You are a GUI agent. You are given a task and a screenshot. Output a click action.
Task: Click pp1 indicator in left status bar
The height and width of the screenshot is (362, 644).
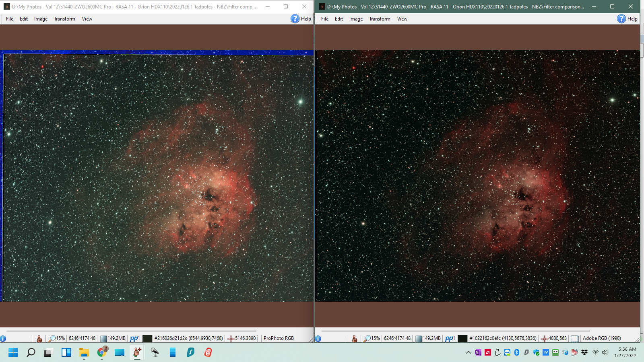point(135,338)
